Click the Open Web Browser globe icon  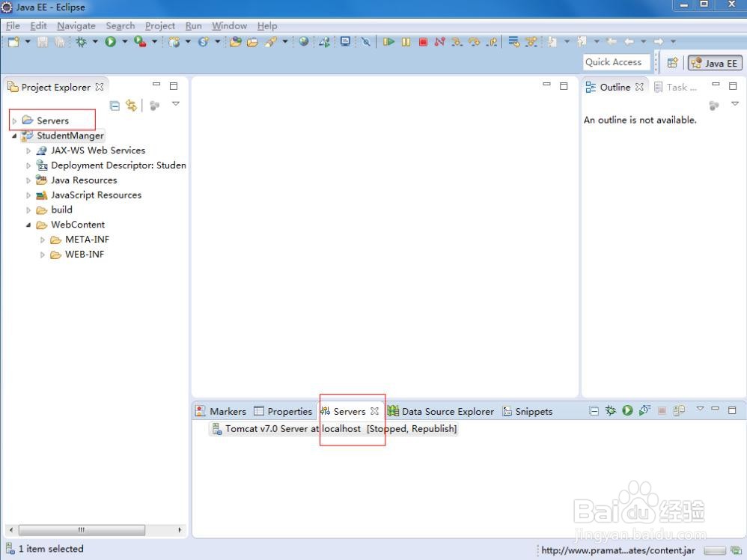click(303, 42)
